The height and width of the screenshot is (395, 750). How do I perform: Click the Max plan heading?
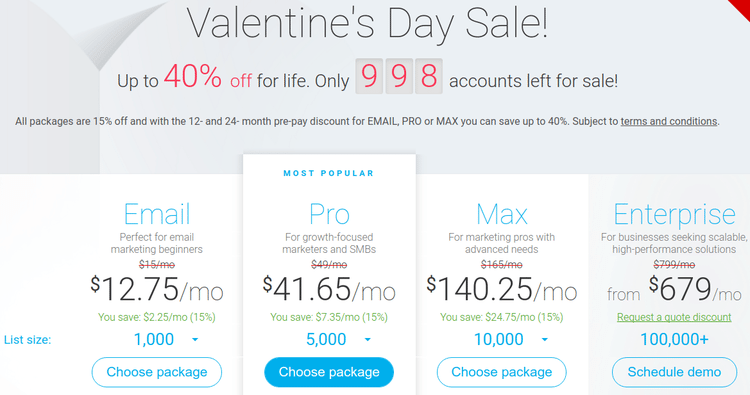pos(502,214)
